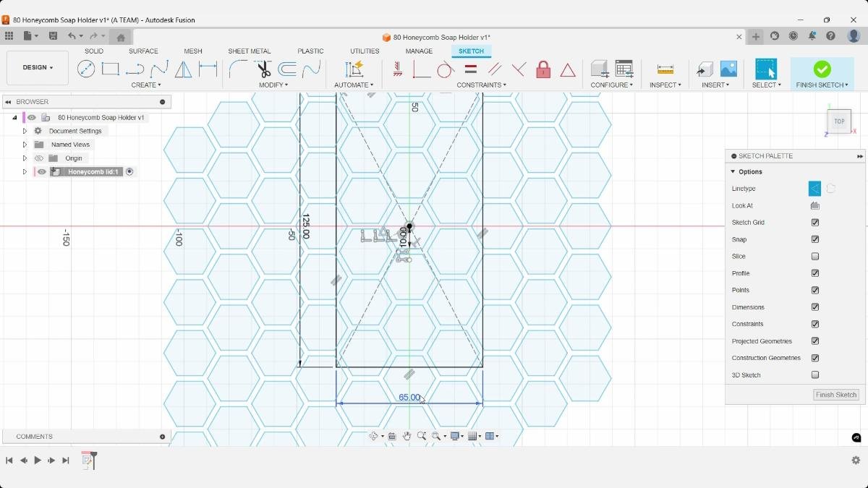Apply the Fix/Unfix lock constraint

pyautogui.click(x=543, y=69)
